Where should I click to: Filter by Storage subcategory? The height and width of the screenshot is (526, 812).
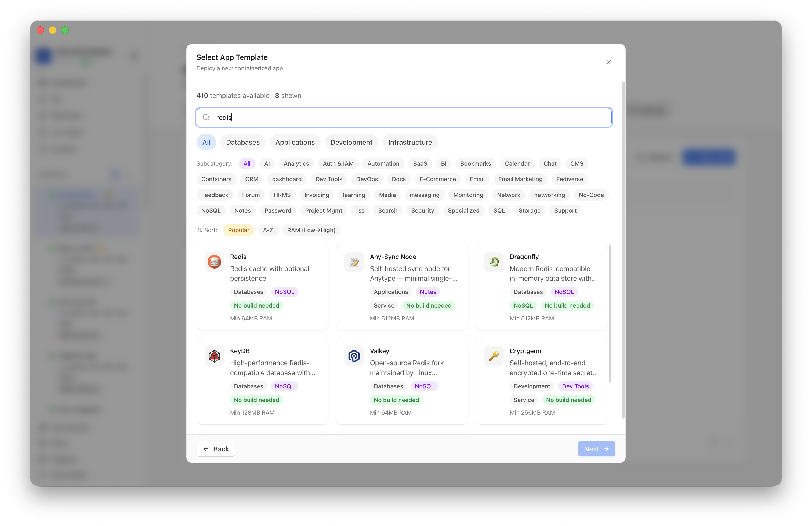tap(529, 210)
